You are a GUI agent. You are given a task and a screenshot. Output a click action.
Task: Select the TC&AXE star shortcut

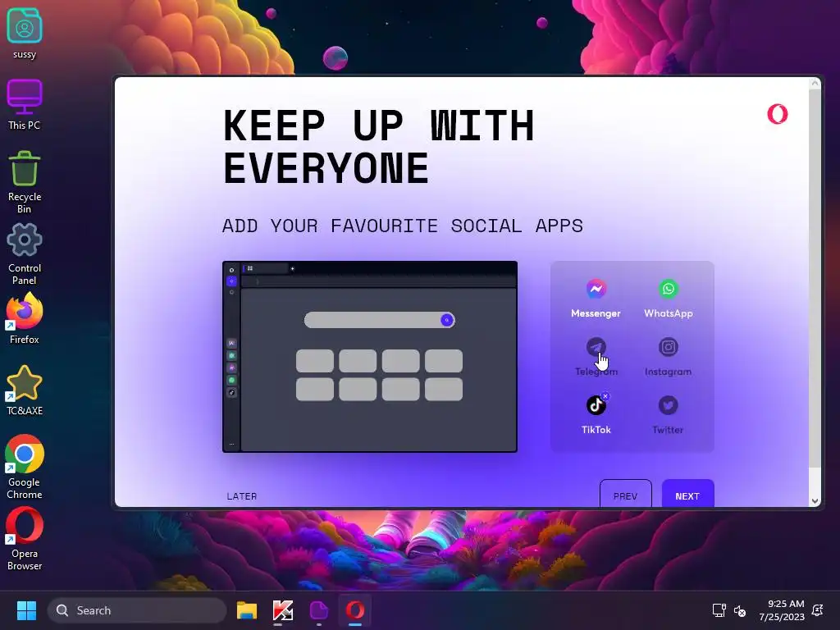[24, 390]
